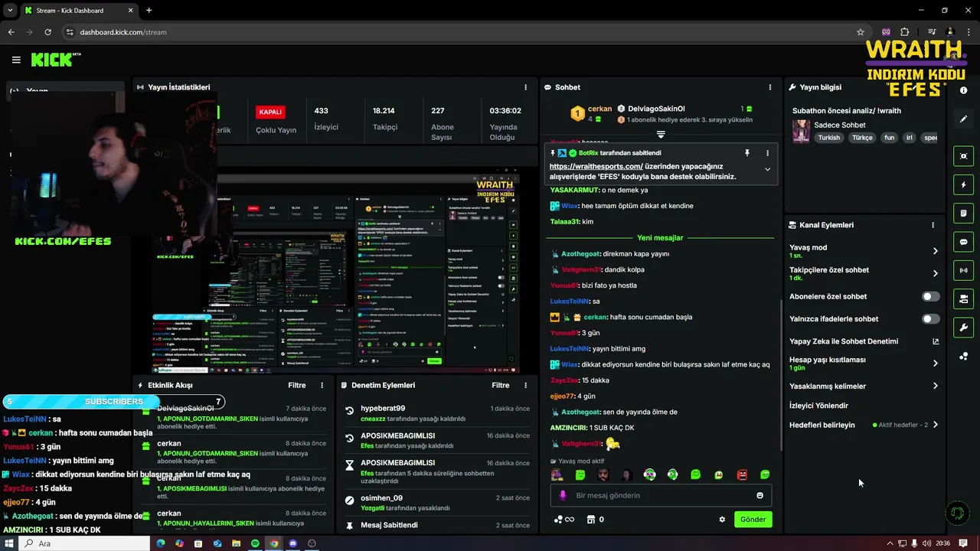Open Denetim Eylemleri three-dot menu
Screen dimensions: 980x551
coord(525,386)
